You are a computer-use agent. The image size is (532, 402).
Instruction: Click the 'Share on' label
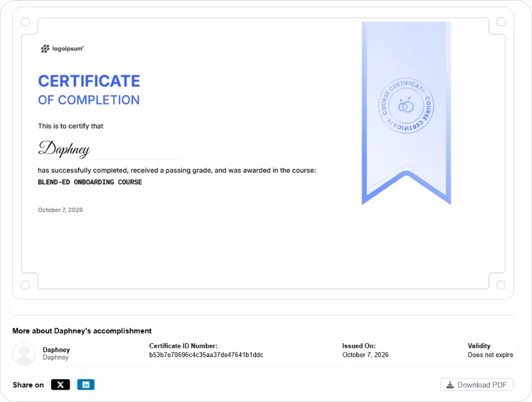click(28, 385)
